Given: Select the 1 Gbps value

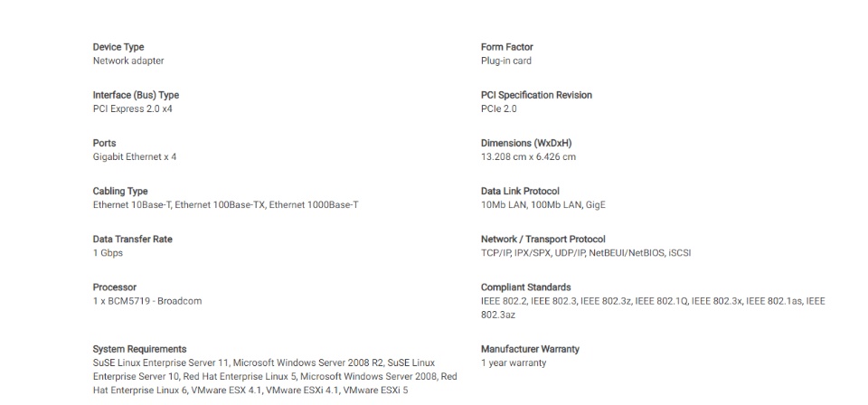Looking at the screenshot, I should [x=108, y=253].
